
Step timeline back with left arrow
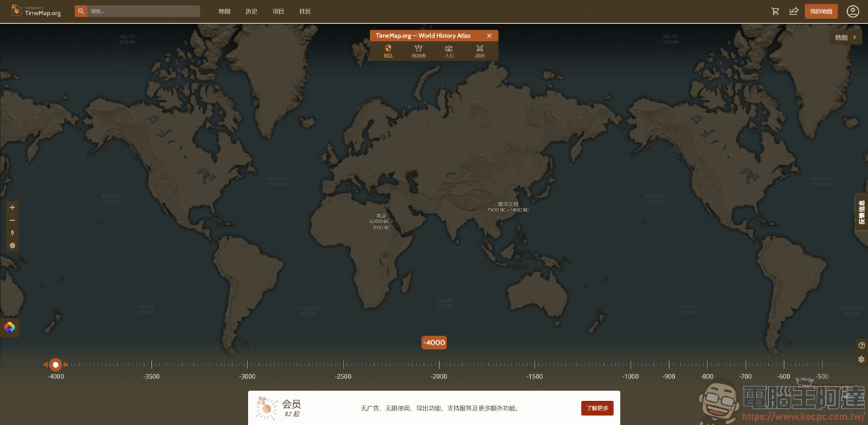(x=45, y=365)
